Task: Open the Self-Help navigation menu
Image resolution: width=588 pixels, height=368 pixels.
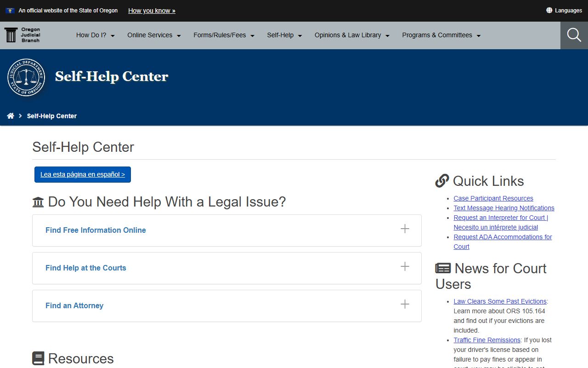Action: tap(285, 35)
